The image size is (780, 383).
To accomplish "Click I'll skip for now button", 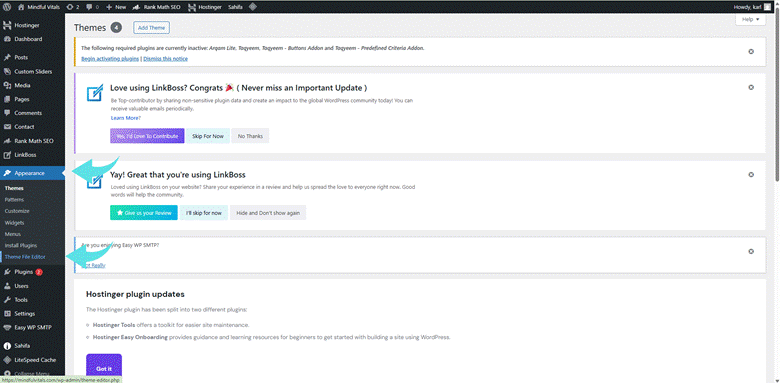I will click(x=203, y=213).
